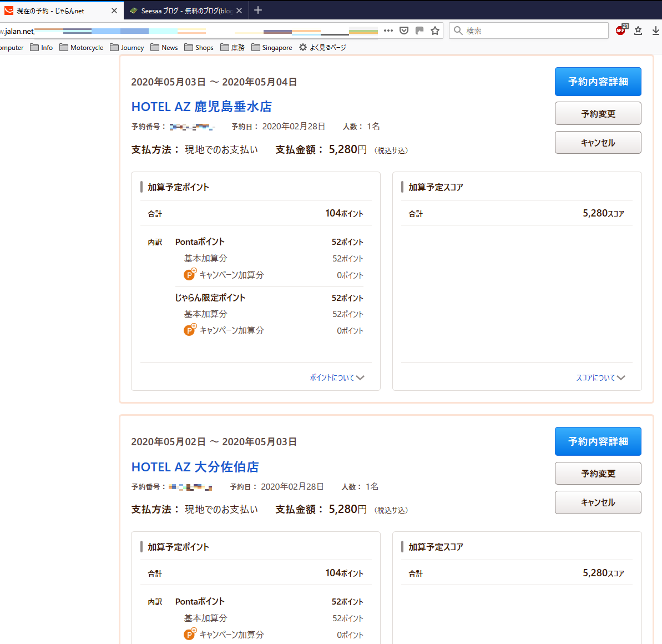Viewport: 662px width, 644px height.
Task: Click 予約変更 for the 大分佐伯店 booking
Action: coord(598,474)
